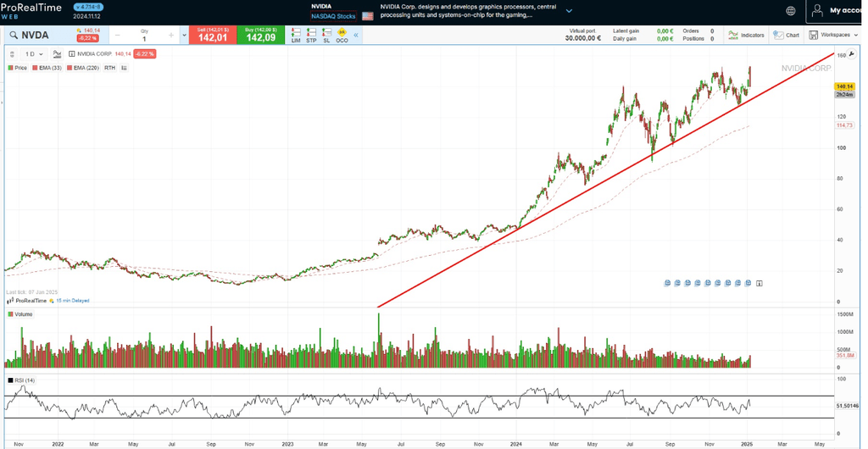Expand the Workspaces dropdown
Screen dimensions: 868x449
pos(833,35)
